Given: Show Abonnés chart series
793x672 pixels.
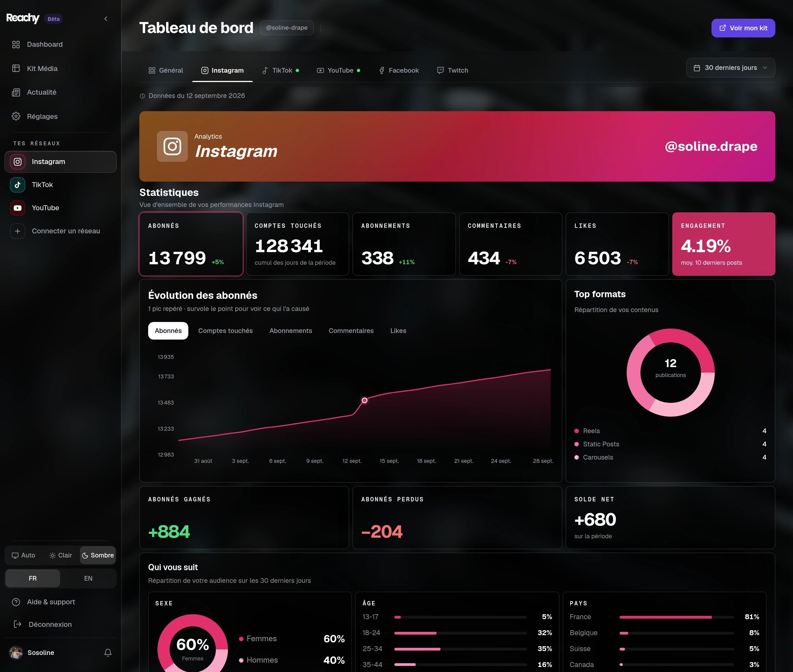Looking at the screenshot, I should pos(168,331).
